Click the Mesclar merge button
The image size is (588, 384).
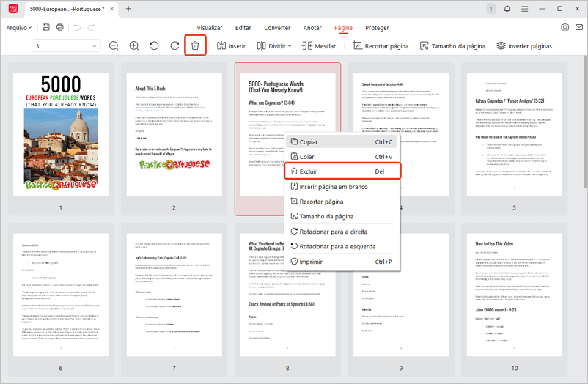coord(319,46)
